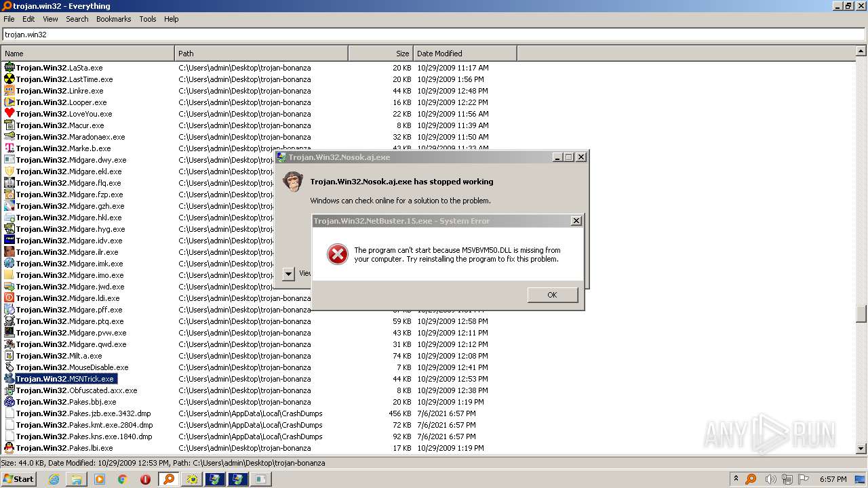Click the 456 KB size cell
Image resolution: width=868 pixels, height=488 pixels.
coord(399,413)
